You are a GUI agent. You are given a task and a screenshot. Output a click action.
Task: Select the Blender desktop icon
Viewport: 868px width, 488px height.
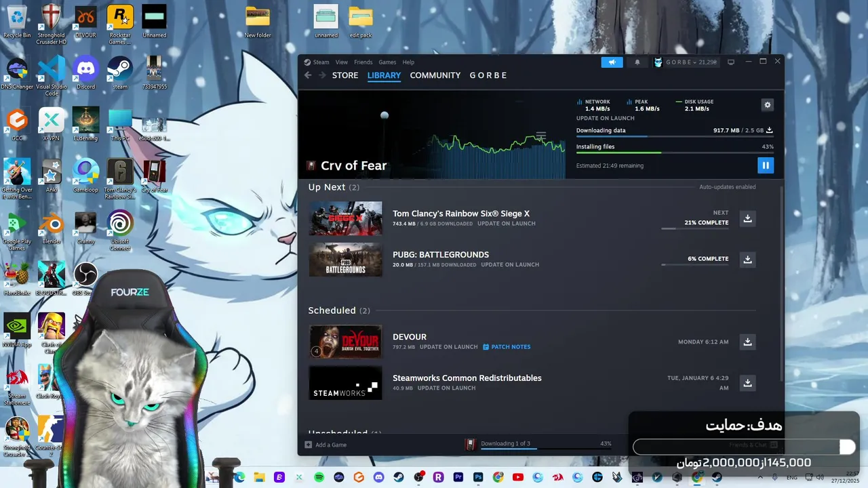52,228
